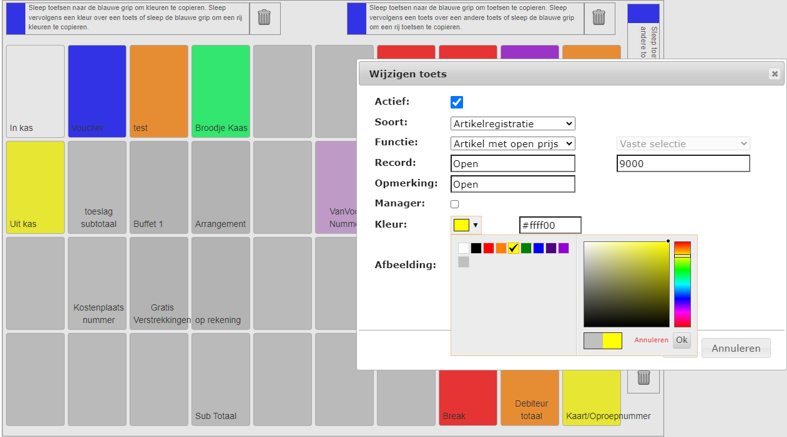This screenshot has height=437, width=787.
Task: Pick the red palette swatch
Action: pyautogui.click(x=488, y=248)
